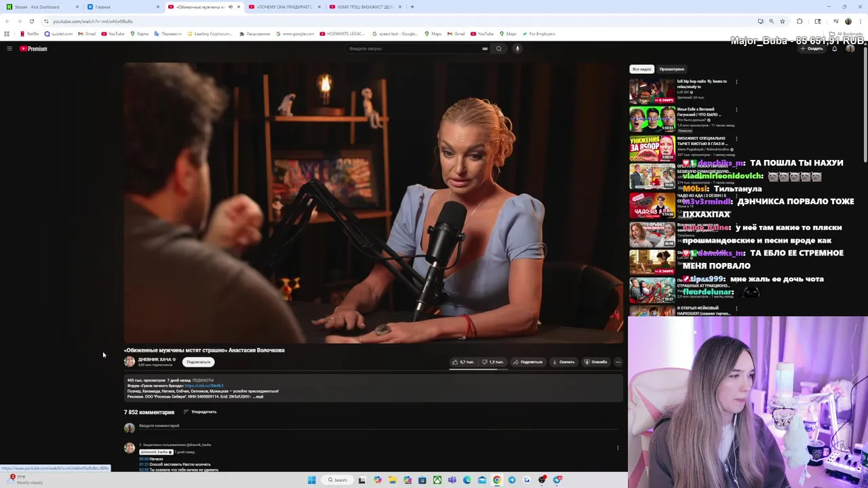Like the video (5,7 тыс.)
Screen dimensions: 868x488
point(463,362)
